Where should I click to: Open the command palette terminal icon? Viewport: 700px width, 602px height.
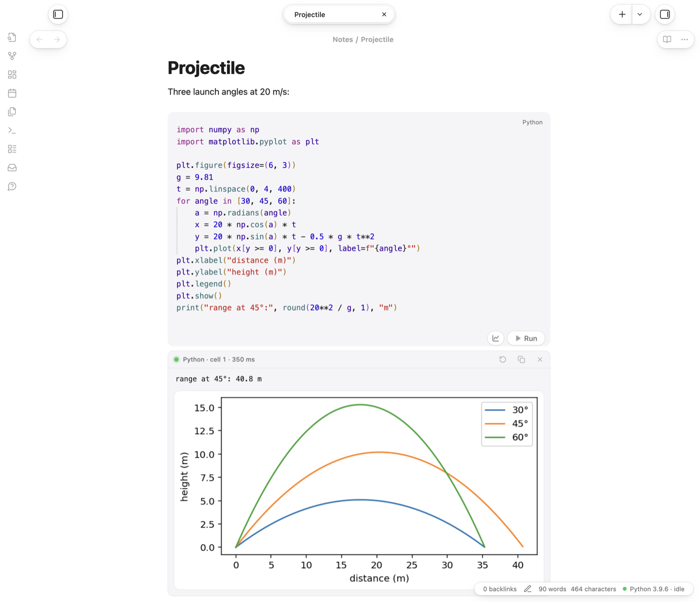[x=12, y=131]
